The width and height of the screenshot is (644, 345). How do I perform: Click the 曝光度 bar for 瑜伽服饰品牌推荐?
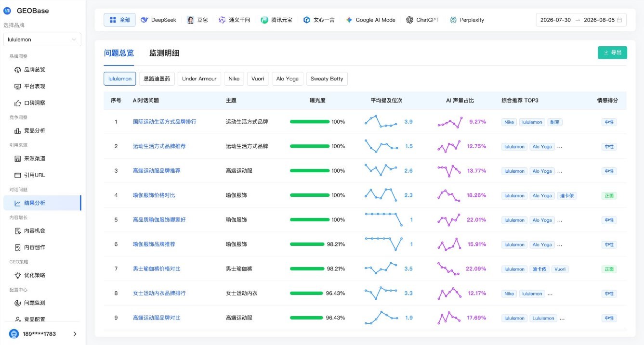tap(307, 244)
